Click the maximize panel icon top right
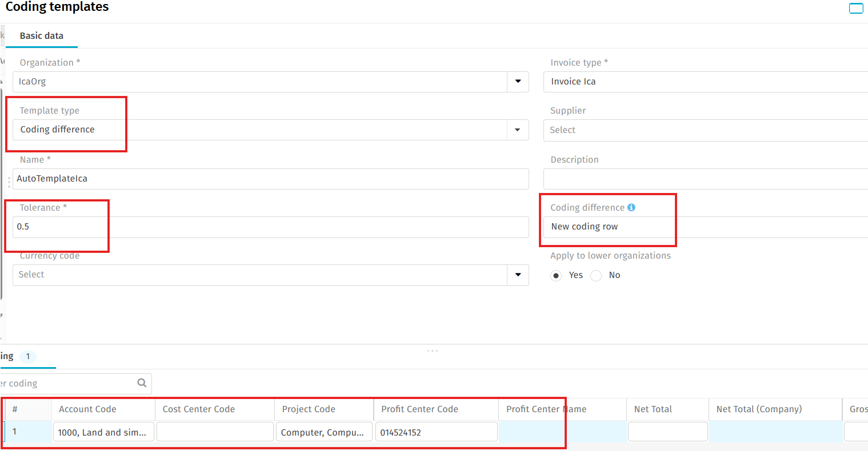This screenshot has height=451, width=868. pyautogui.click(x=855, y=8)
